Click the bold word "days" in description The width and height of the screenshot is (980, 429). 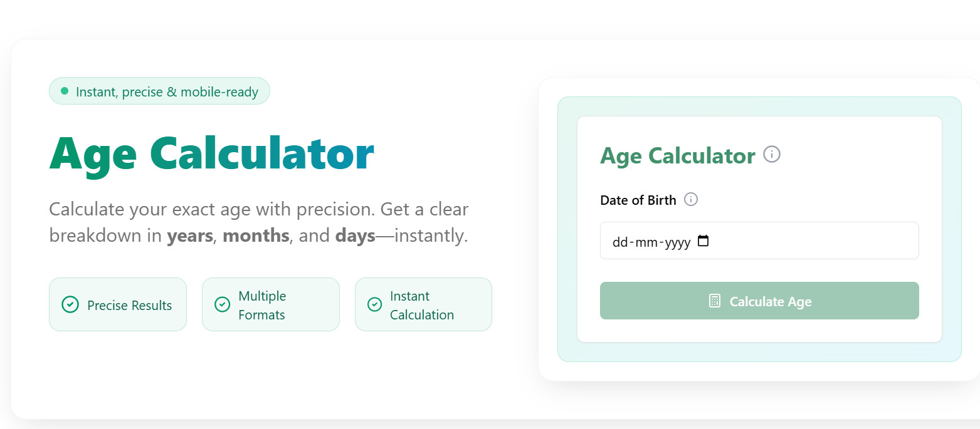pyautogui.click(x=355, y=237)
